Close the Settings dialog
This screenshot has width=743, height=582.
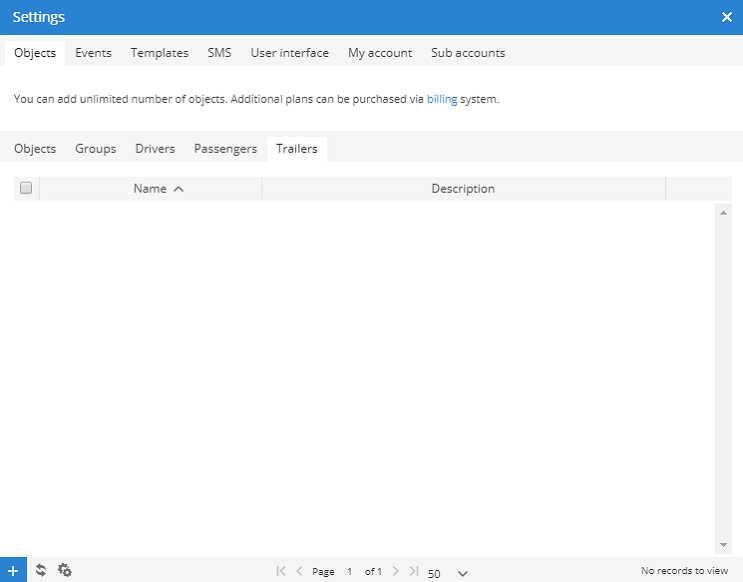[727, 17]
